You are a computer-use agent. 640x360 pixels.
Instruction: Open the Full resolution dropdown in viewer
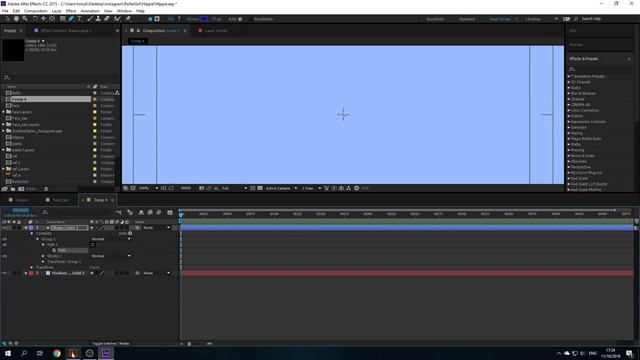234,188
